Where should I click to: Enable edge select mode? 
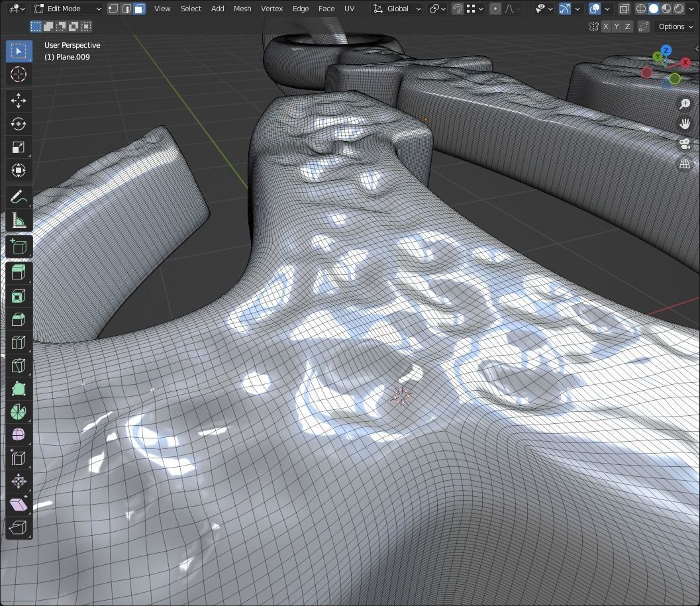[x=126, y=9]
